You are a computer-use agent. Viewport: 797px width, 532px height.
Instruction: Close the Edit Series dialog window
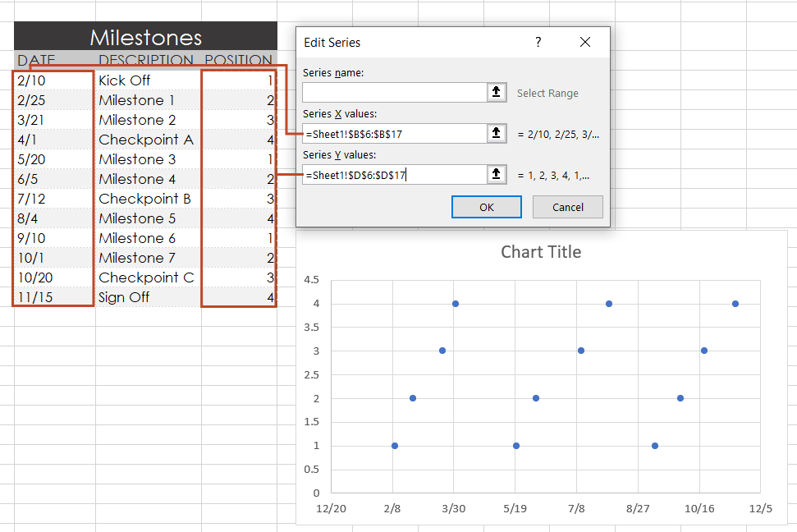point(584,42)
